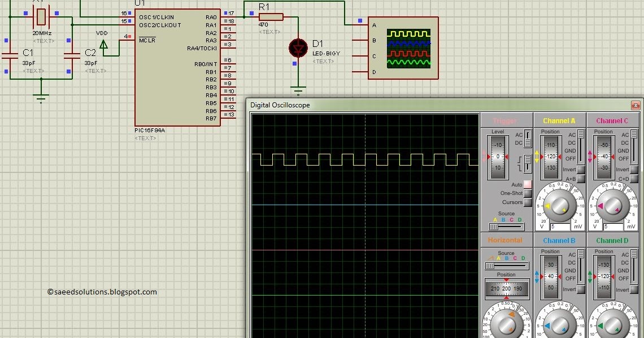Viewport: 644px width, 338px height.
Task: Select resistor R1 valued 470
Action: [x=271, y=17]
